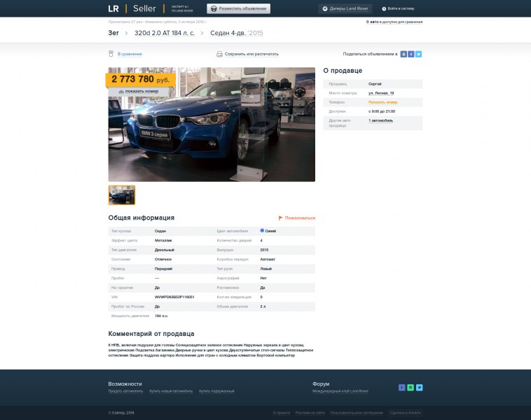Click the 184 л.с. engine power value
The image size is (531, 420).
pos(162,316)
